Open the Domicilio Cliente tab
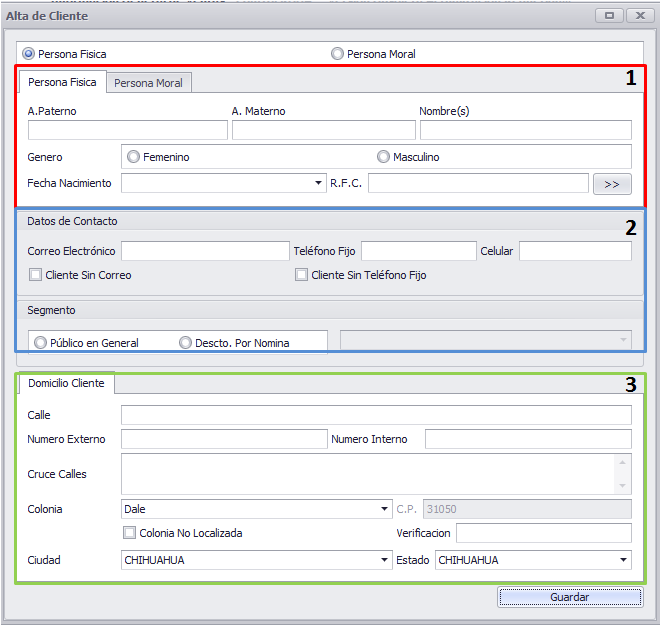 66,383
